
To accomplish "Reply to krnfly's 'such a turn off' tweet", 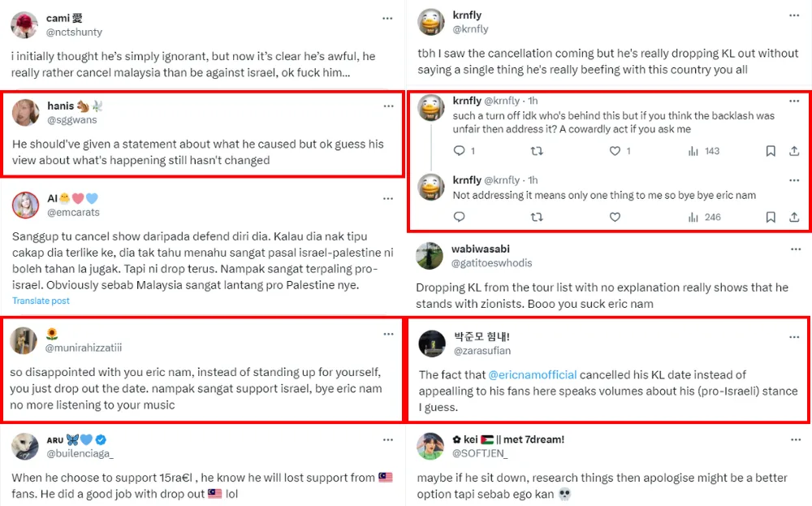I will pos(459,151).
